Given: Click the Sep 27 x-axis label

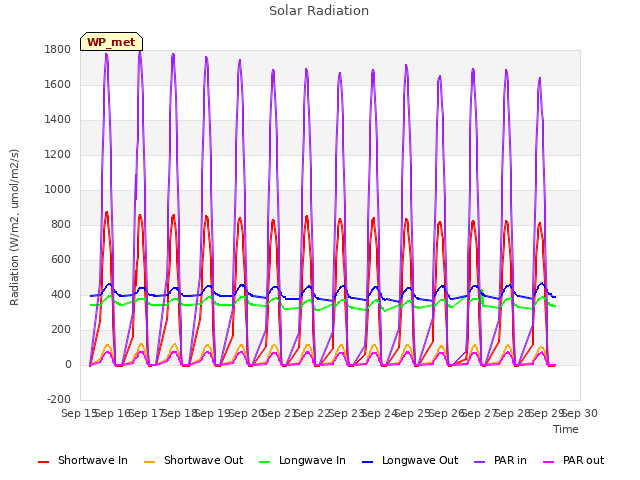Looking at the screenshot, I should [480, 413].
